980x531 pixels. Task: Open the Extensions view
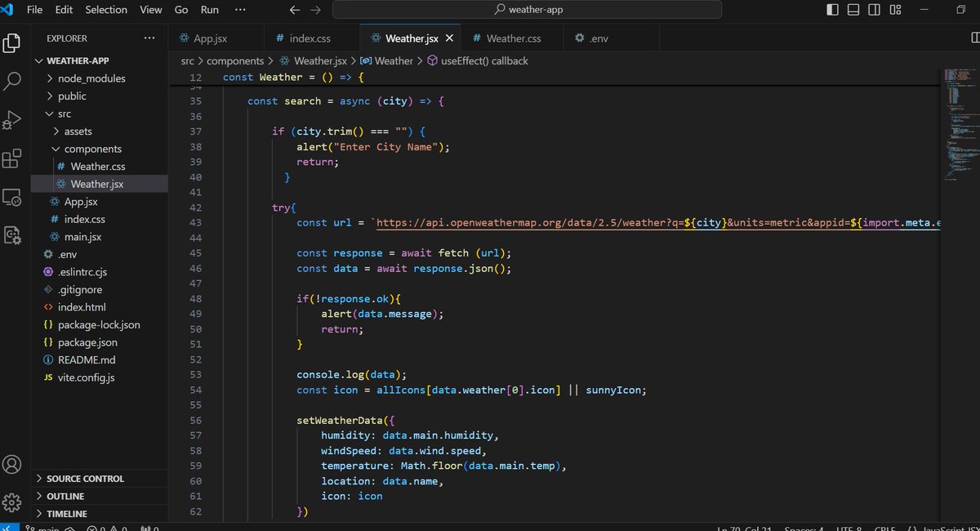[x=12, y=158]
